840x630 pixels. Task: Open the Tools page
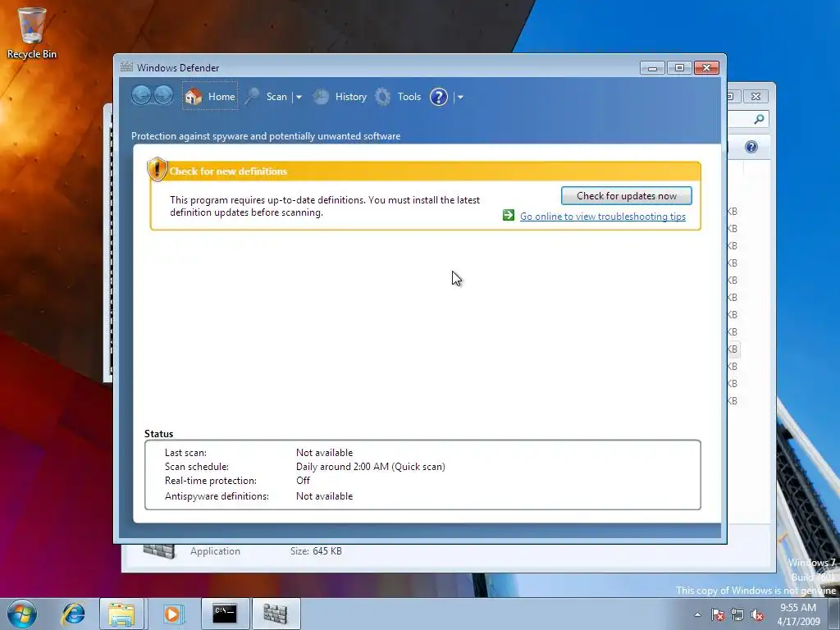pyautogui.click(x=398, y=97)
